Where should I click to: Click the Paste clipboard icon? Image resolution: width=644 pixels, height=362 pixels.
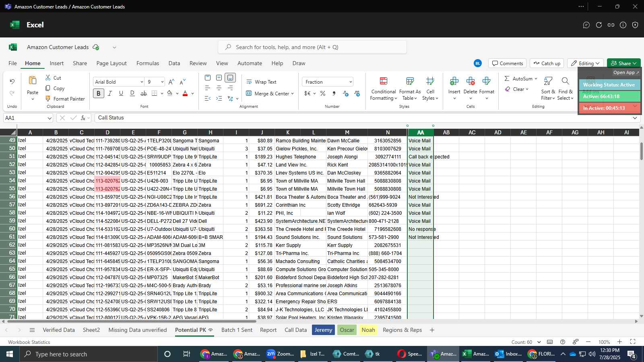coord(33,80)
